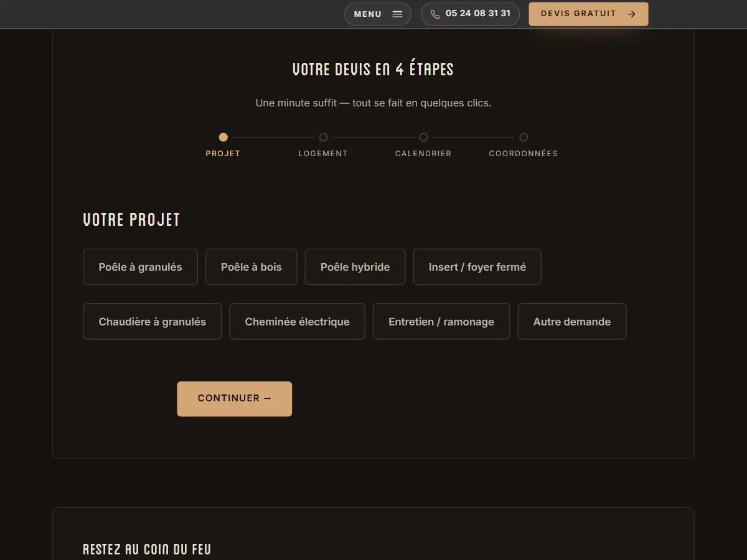The height and width of the screenshot is (560, 747).
Task: Select Poêle hybride project type
Action: pyautogui.click(x=355, y=267)
